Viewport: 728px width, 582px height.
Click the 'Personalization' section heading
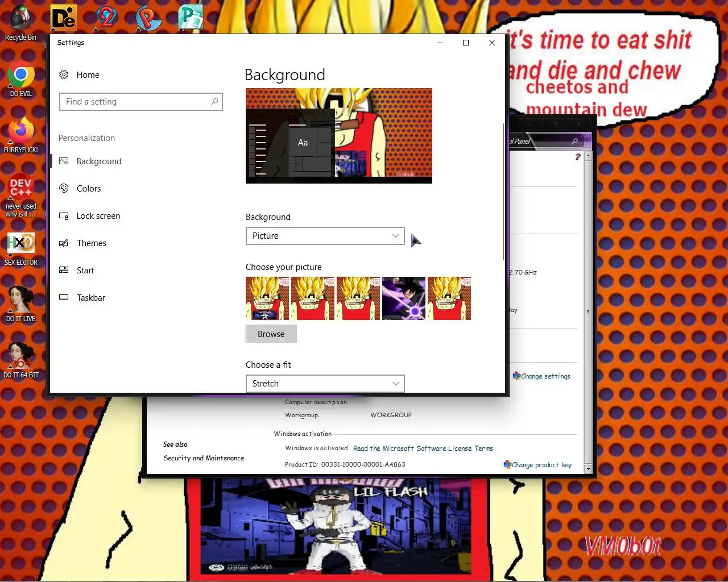(x=86, y=138)
